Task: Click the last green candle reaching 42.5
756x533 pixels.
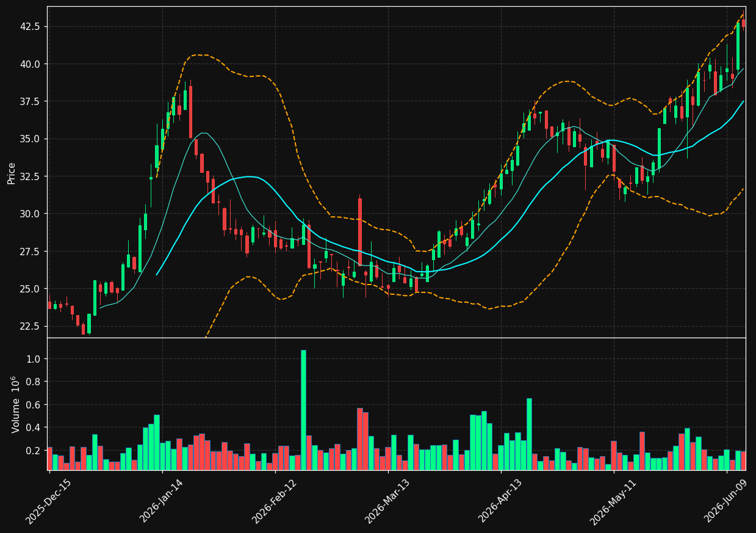Action: 738,46
